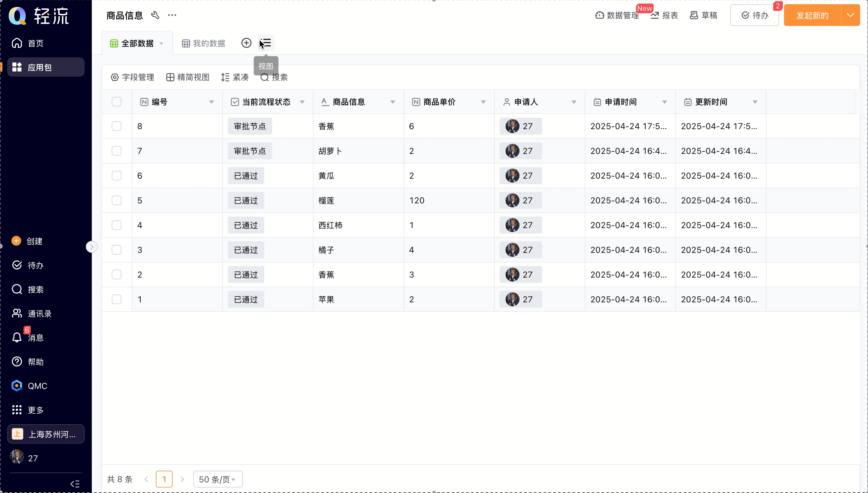
Task: Open 字段管理 field management
Action: [x=133, y=77]
